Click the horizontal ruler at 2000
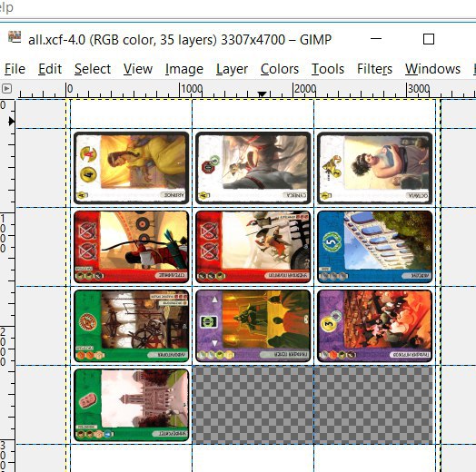 [305, 89]
